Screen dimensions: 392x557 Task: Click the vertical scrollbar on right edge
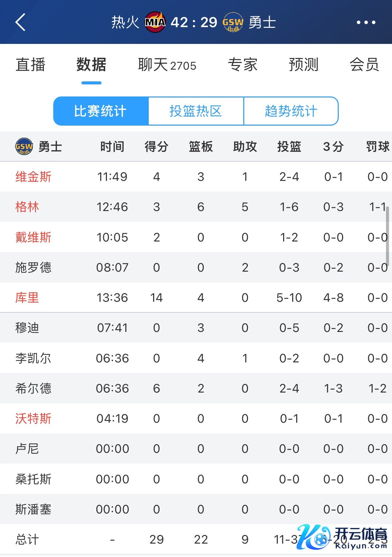pyautogui.click(x=387, y=236)
